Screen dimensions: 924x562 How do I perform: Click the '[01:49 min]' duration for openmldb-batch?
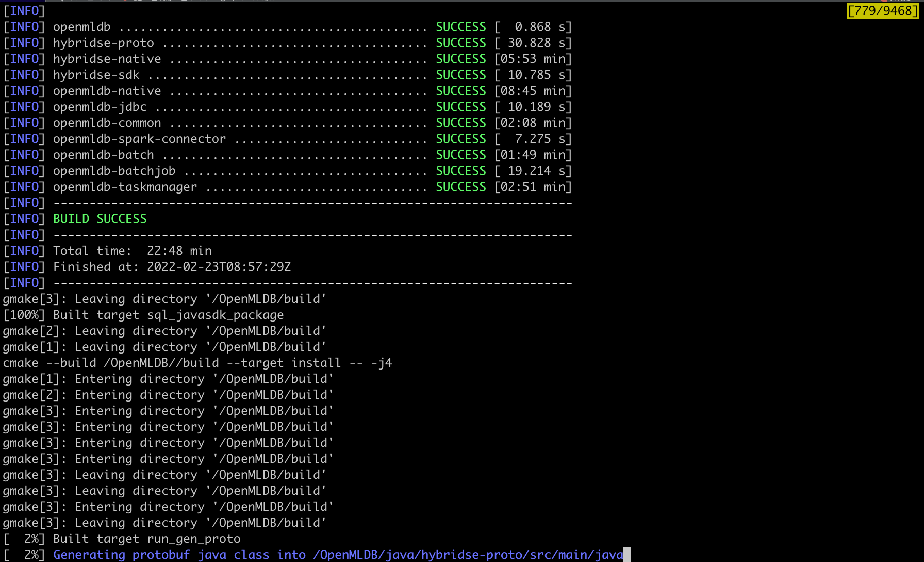point(533,155)
